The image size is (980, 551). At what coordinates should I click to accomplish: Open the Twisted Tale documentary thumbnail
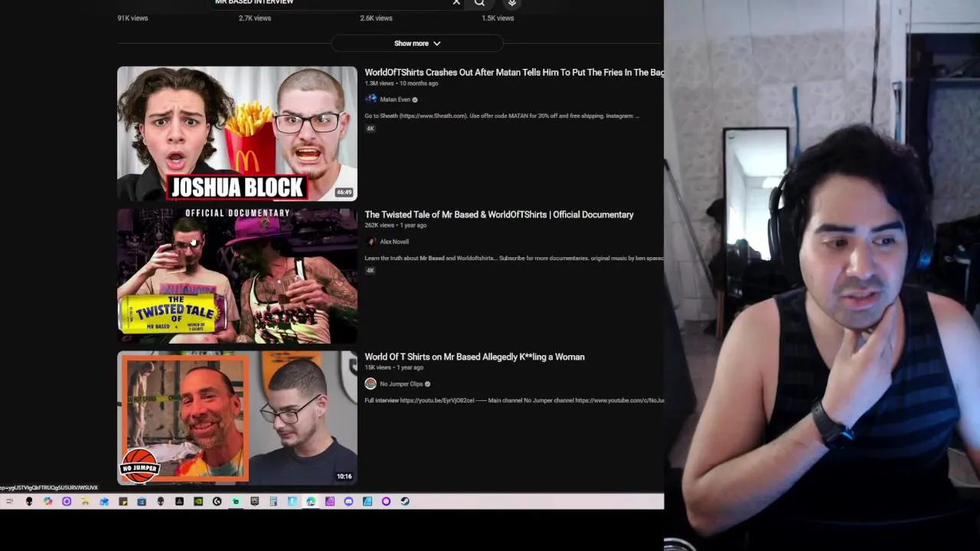coord(237,276)
